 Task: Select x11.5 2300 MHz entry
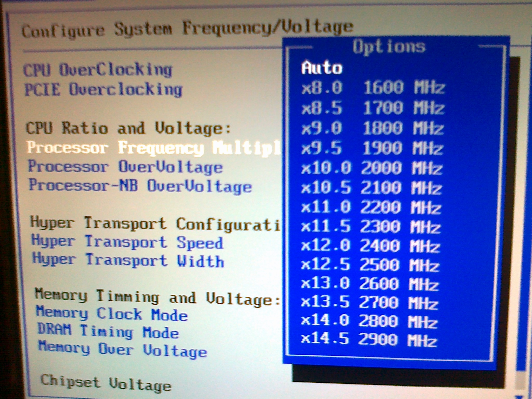point(371,227)
